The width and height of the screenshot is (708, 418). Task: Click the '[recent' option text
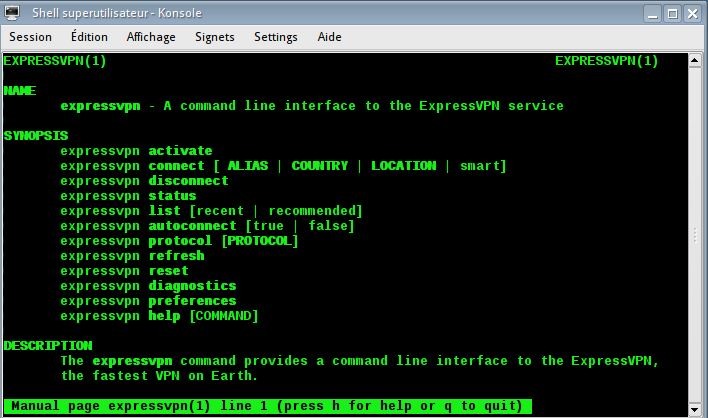217,211
